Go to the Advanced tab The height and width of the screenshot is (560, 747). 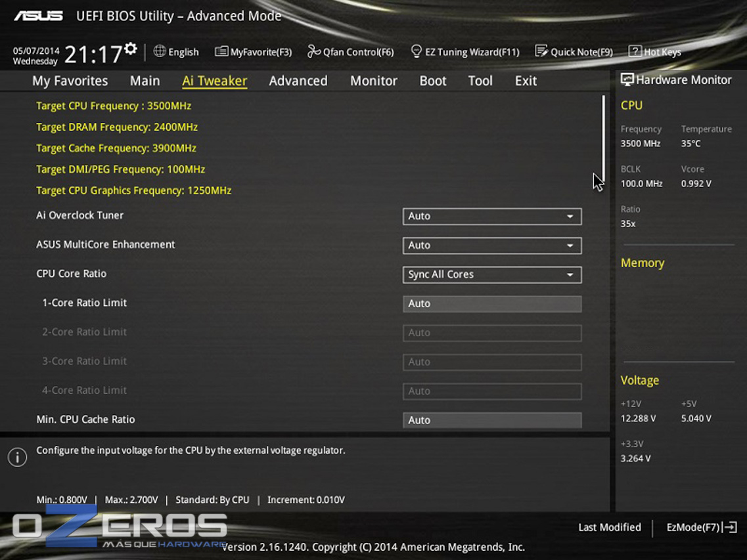(x=298, y=81)
